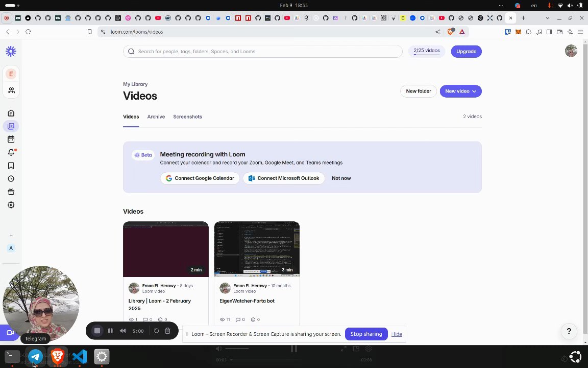The width and height of the screenshot is (588, 368).
Task: Go back in browser history
Action: tap(8, 32)
